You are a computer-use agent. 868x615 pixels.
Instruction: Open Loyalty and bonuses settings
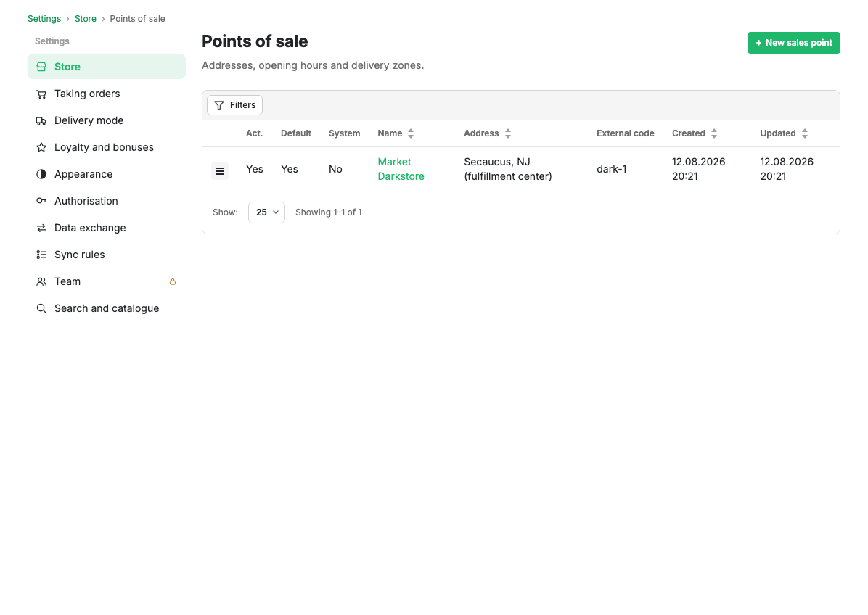point(107,147)
